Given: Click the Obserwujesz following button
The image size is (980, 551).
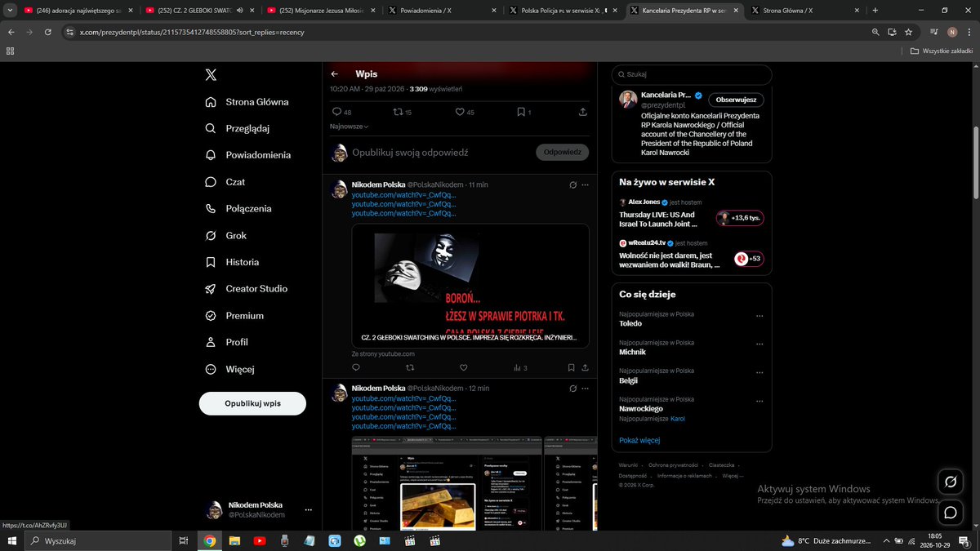Looking at the screenshot, I should coord(736,100).
